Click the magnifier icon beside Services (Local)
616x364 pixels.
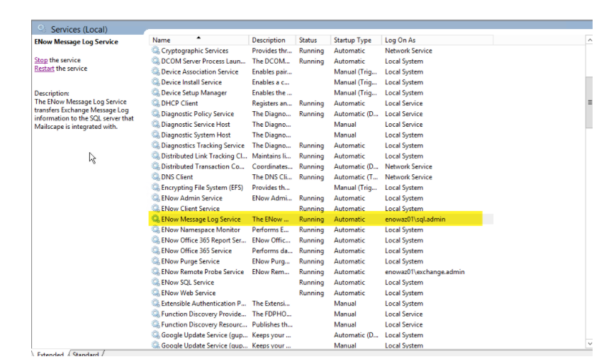tap(41, 28)
